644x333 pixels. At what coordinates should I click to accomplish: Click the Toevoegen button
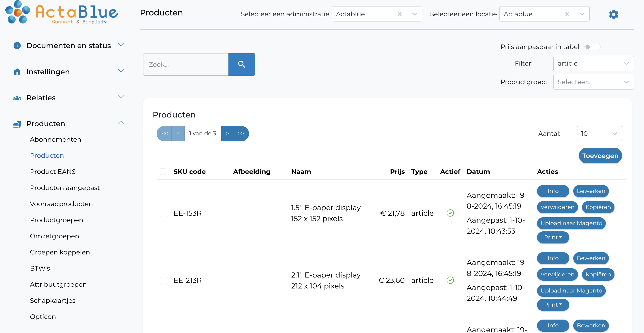click(600, 156)
